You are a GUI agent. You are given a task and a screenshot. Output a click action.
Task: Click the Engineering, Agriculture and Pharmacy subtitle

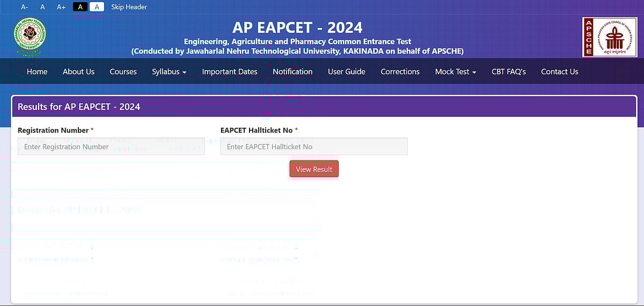coord(297,41)
